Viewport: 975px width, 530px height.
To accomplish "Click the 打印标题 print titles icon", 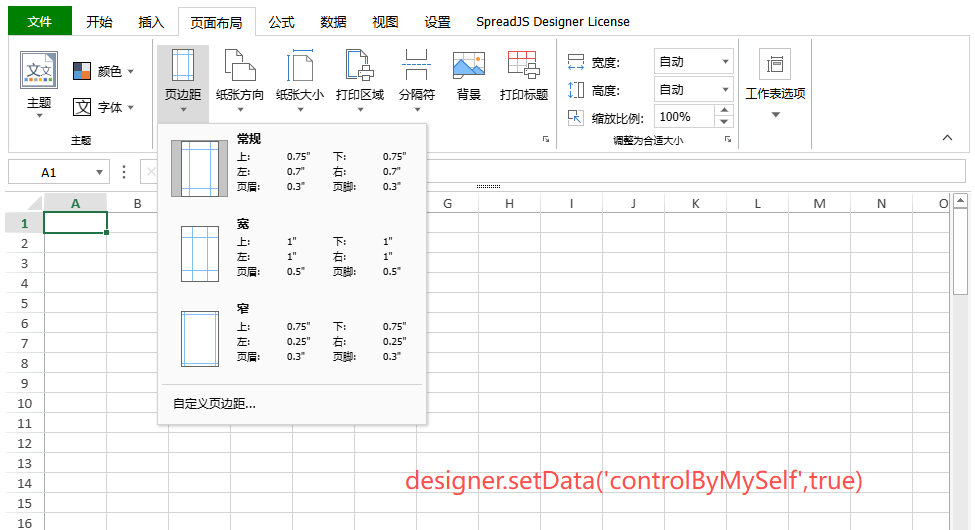I will (524, 65).
